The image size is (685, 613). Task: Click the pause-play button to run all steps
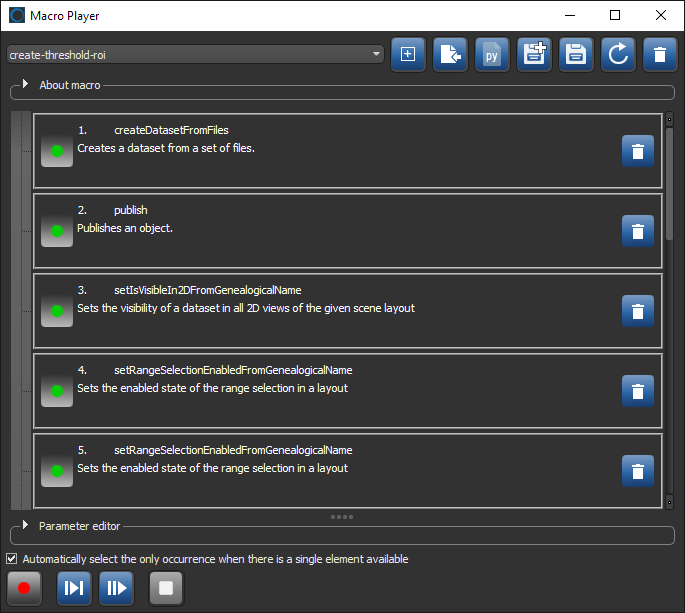pyautogui.click(x=116, y=588)
